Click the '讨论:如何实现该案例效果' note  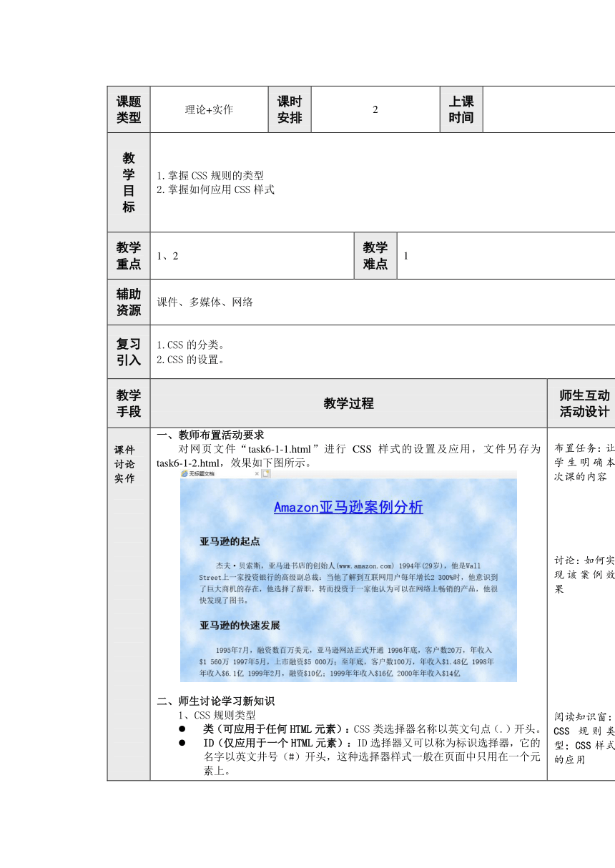(x=584, y=575)
